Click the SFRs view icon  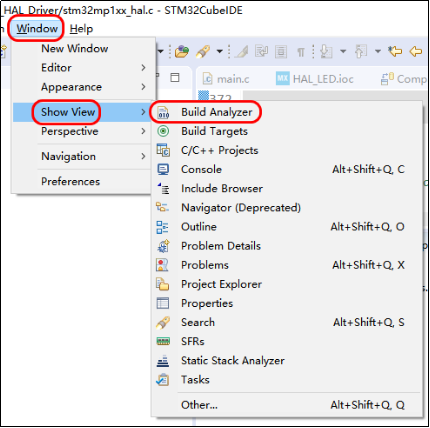tap(163, 341)
